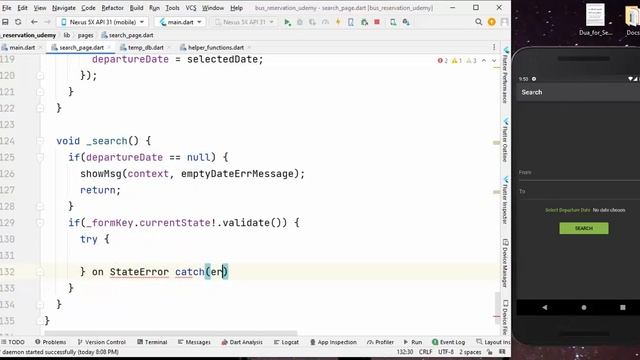Image resolution: width=640 pixels, height=360 pixels.
Task: Go to previous highlighted error arrow
Action: [484, 60]
